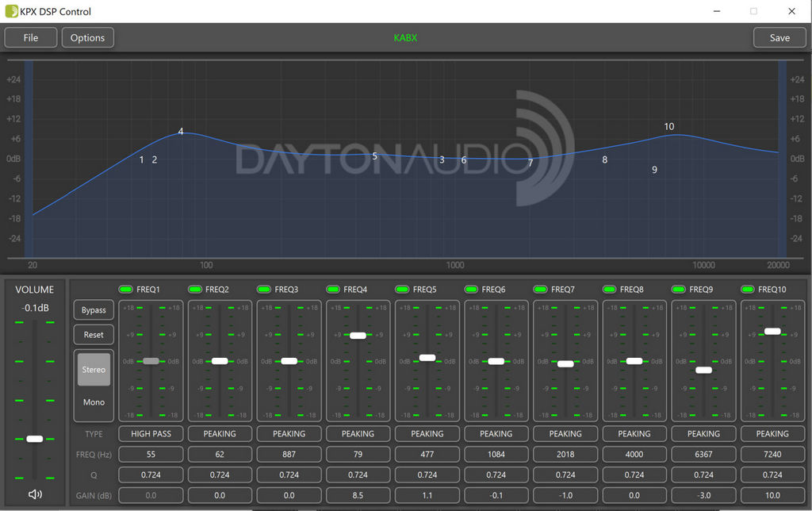Click the FREQ7 gain slider handle

click(565, 364)
